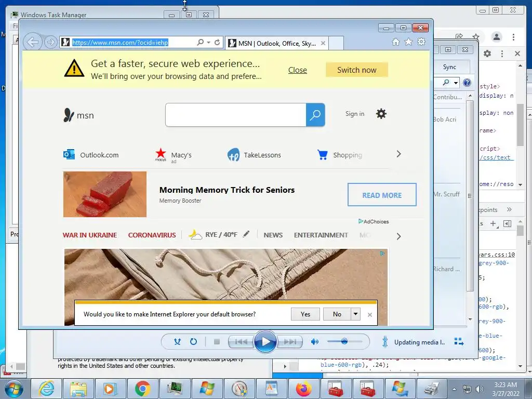This screenshot has width=532, height=399.
Task: Open Internet Explorer Tools gear icon
Action: (421, 42)
